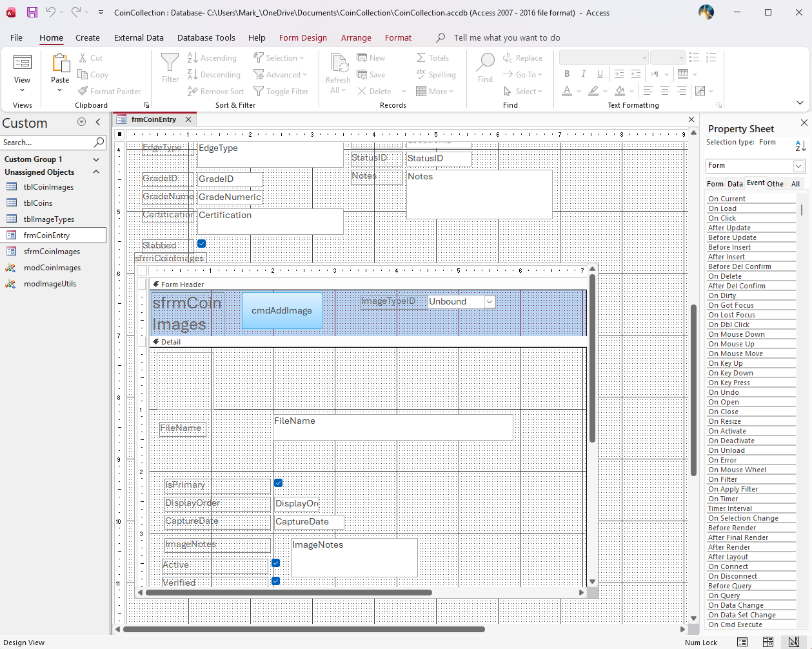Close the Property Sheet pane

804,123
